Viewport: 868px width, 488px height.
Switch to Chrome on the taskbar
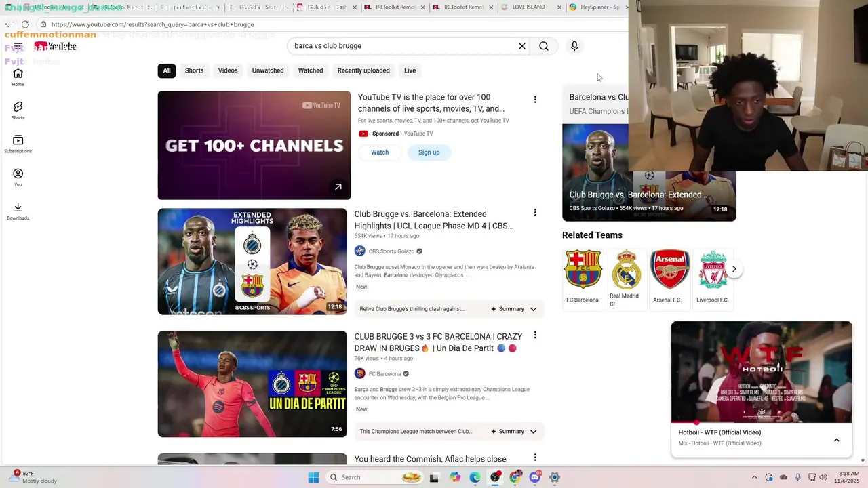[x=515, y=477]
